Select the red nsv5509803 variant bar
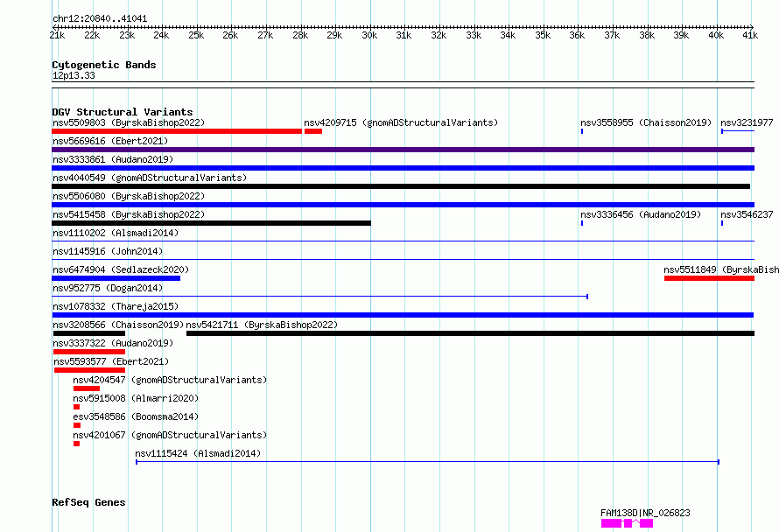Screen dimensions: 779x532 click(177, 131)
